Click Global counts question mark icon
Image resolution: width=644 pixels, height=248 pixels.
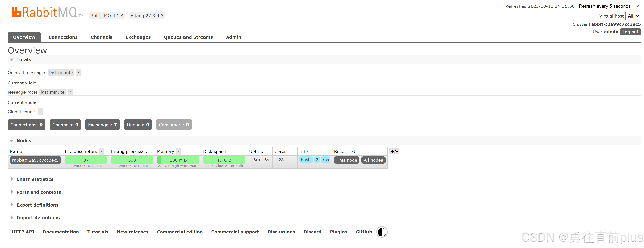(40, 112)
